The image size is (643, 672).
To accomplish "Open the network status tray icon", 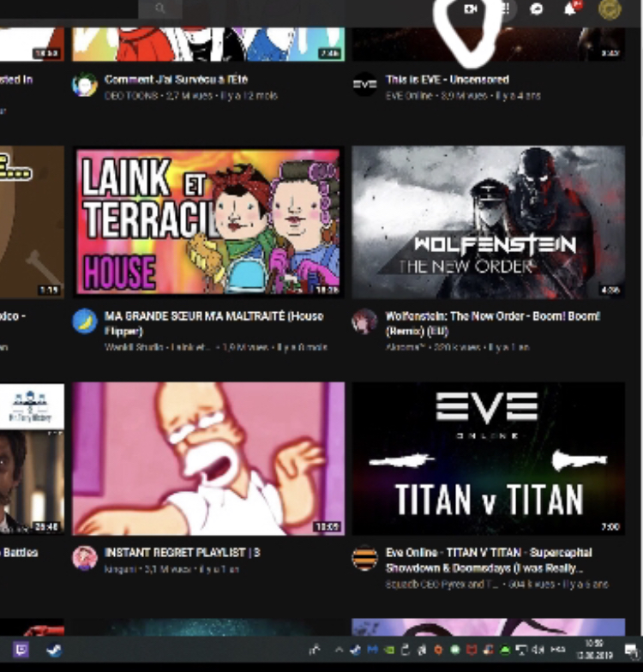I will [521, 650].
